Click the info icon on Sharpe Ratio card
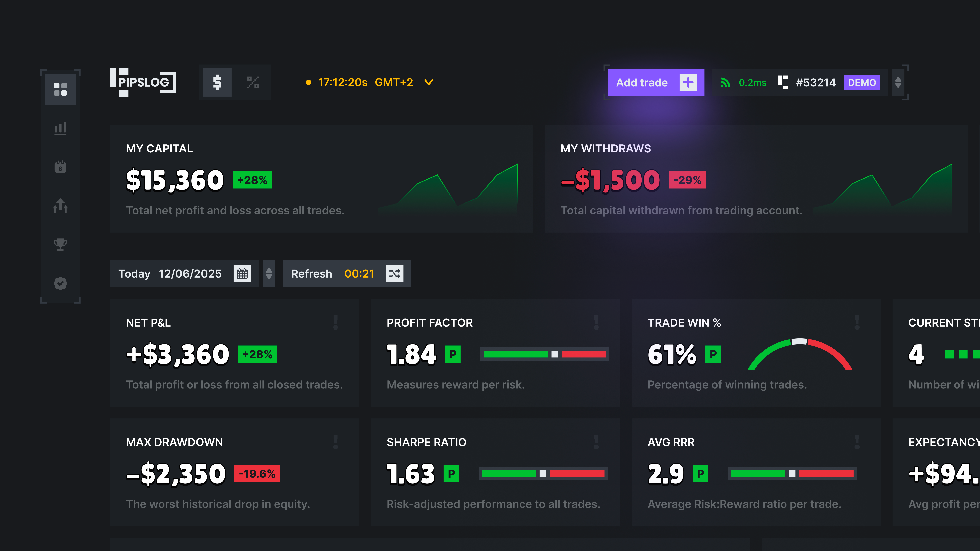980x551 pixels. point(596,442)
